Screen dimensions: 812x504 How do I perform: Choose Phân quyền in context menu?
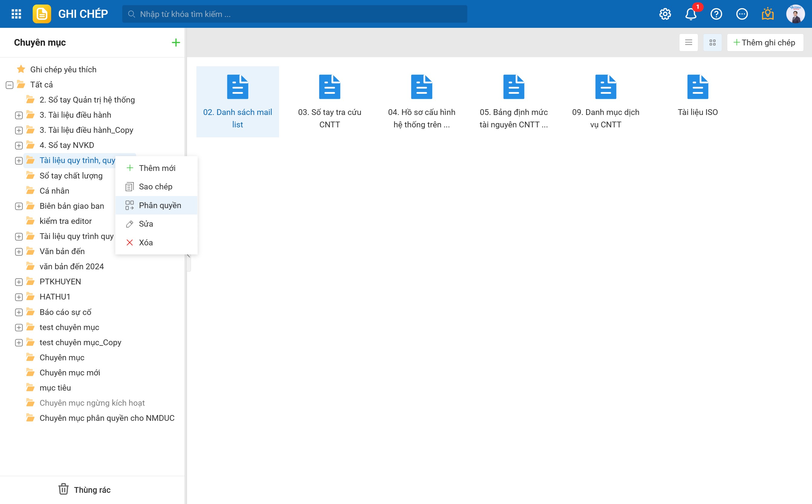[160, 205]
